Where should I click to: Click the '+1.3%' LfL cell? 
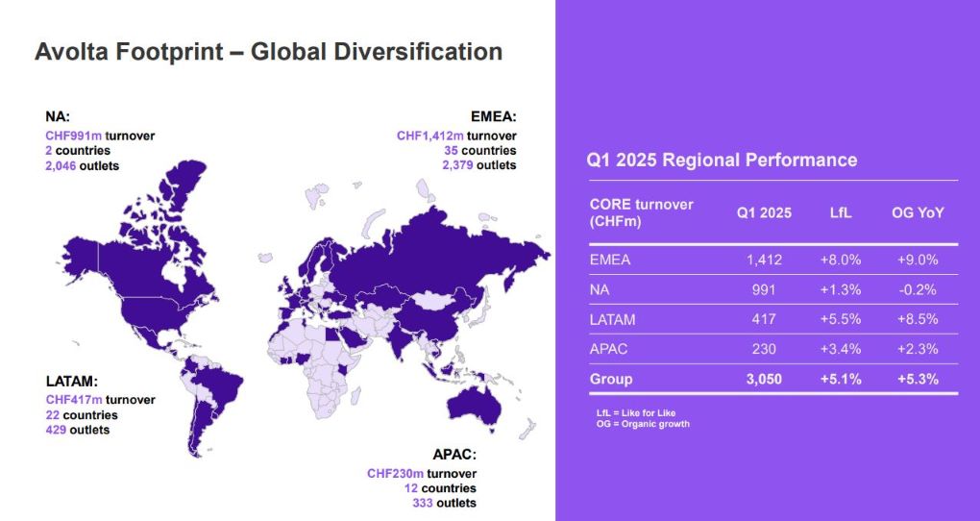[841, 289]
